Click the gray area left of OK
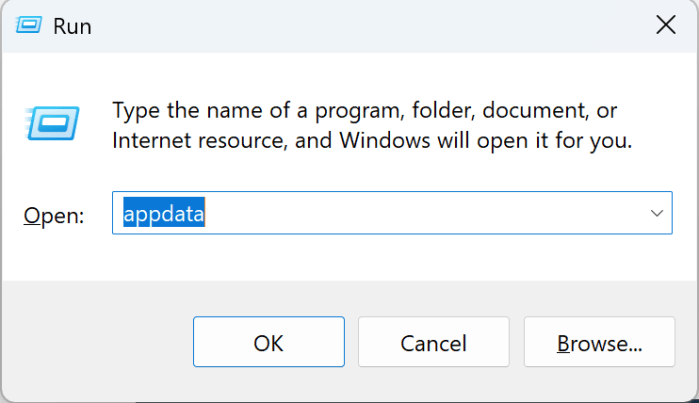Image resolution: width=699 pixels, height=403 pixels. 100,343
